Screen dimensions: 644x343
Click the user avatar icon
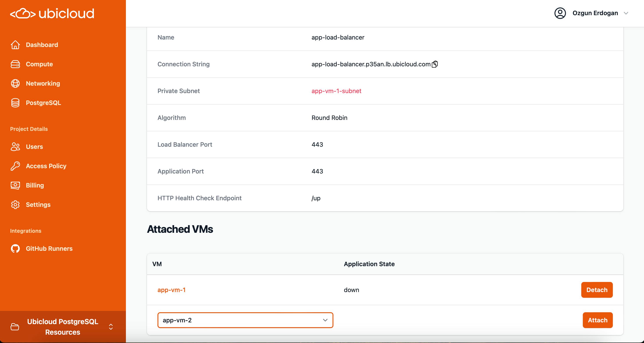tap(560, 13)
